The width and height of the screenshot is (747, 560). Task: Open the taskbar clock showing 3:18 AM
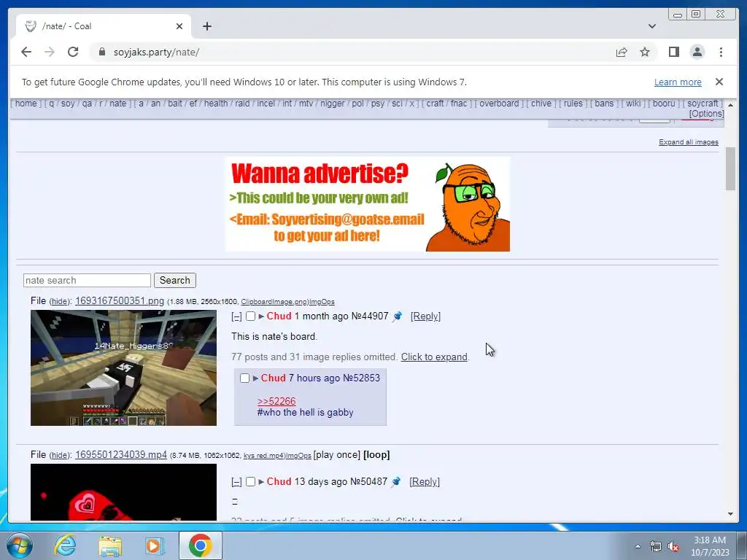tap(710, 546)
